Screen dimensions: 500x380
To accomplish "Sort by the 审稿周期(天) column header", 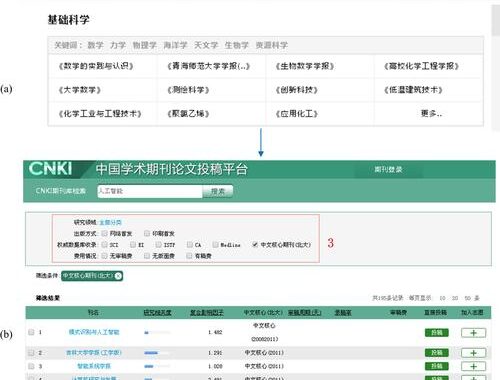I will (x=304, y=313).
